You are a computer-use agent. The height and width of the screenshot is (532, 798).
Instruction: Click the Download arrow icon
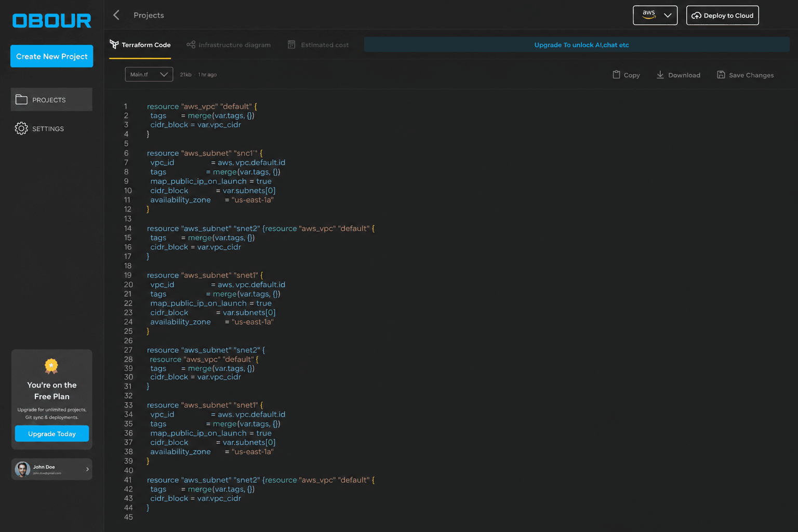(x=660, y=75)
